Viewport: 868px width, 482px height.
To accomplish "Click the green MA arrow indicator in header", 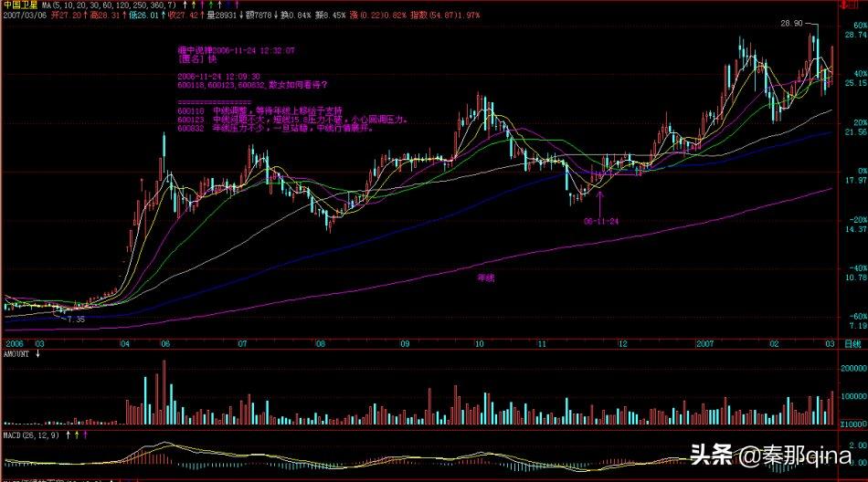I will (x=211, y=5).
